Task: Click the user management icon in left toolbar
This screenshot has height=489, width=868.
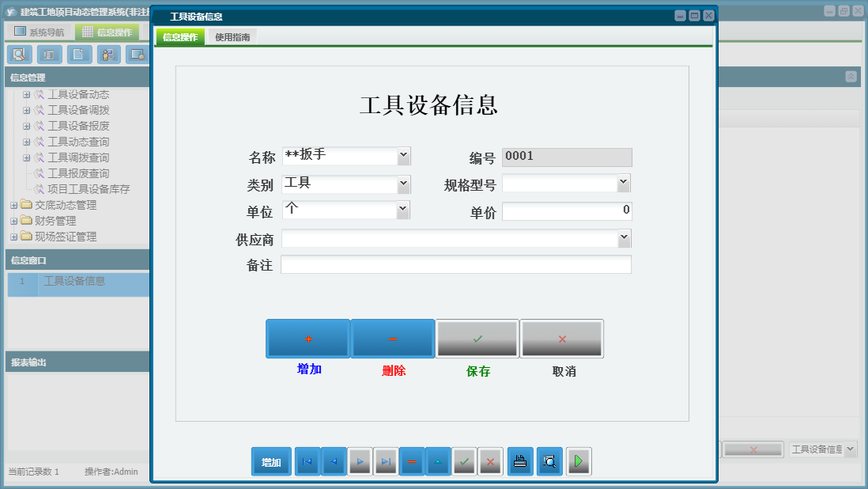Action: [x=108, y=55]
